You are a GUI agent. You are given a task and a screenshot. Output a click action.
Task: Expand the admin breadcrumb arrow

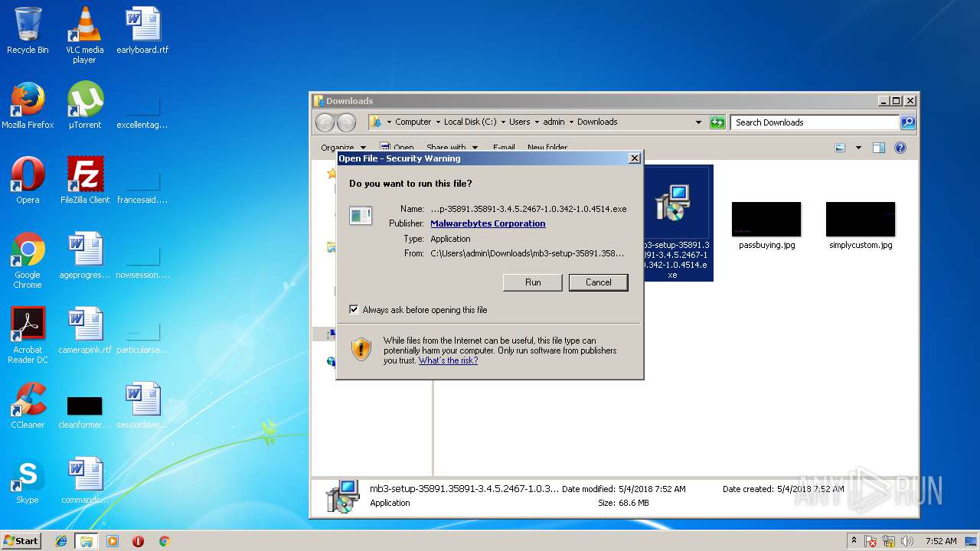tap(571, 122)
